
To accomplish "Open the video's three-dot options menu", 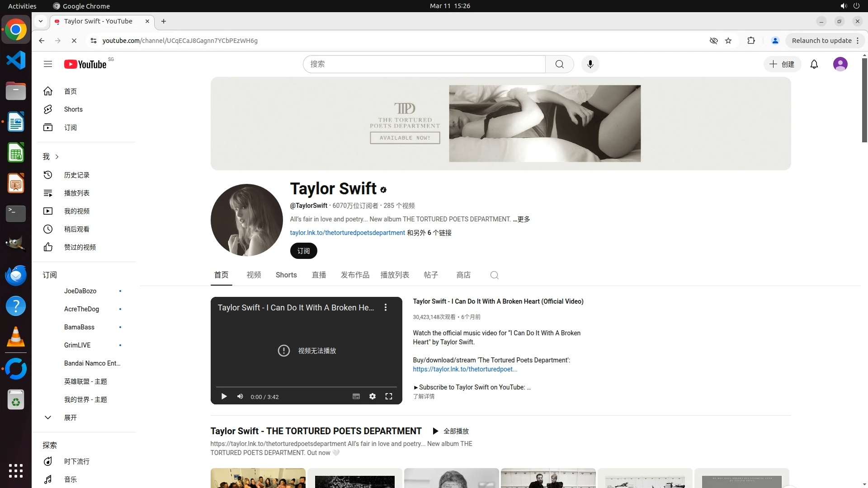I will [x=385, y=307].
